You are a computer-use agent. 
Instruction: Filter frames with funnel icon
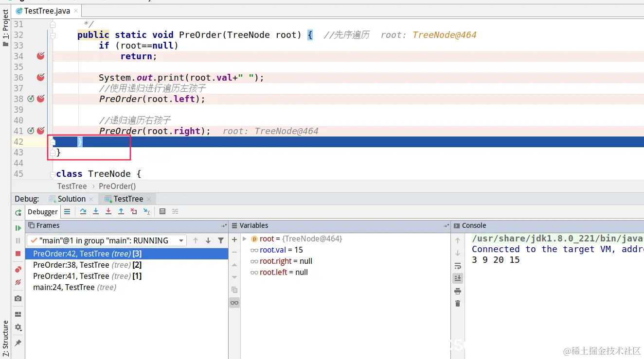221,240
